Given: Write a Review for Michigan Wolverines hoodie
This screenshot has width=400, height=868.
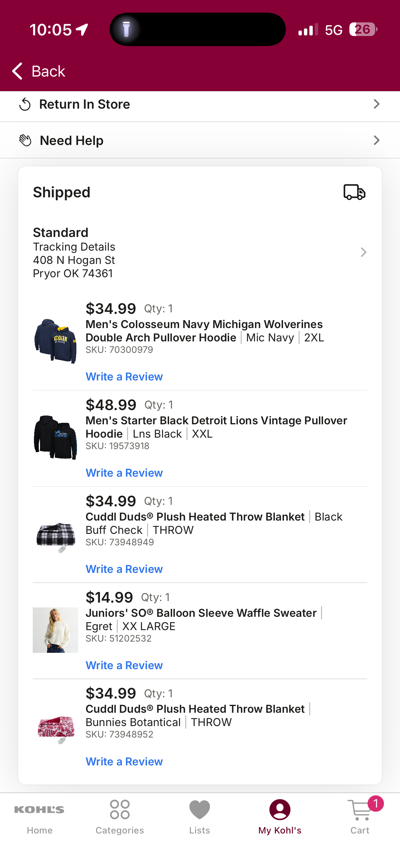Looking at the screenshot, I should [124, 376].
